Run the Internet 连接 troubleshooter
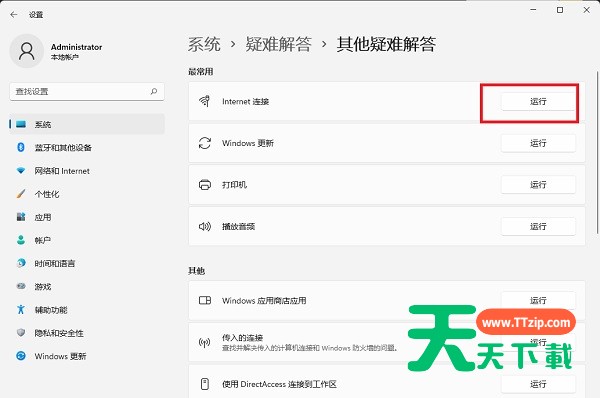Viewport: 600px width, 398px height. click(x=538, y=101)
